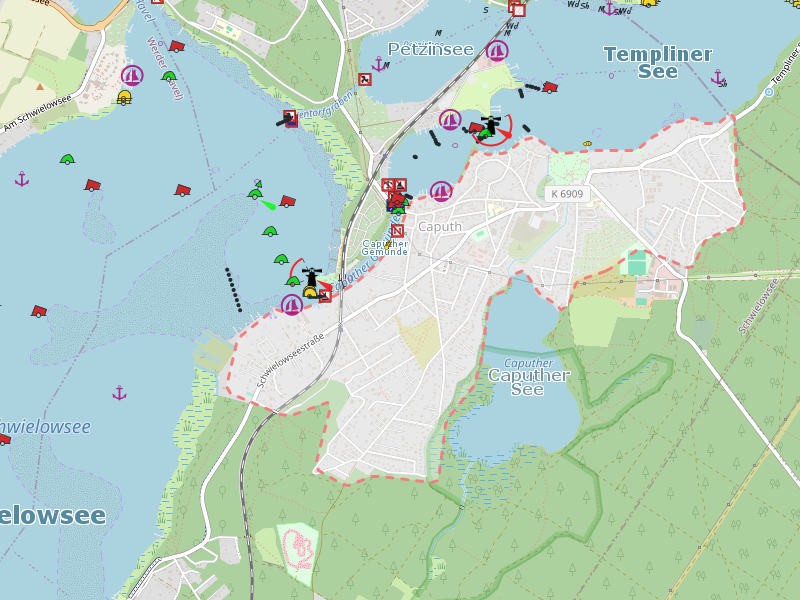Select the marina icon by Schwielowseestraße shoreline
Image resolution: width=800 pixels, height=600 pixels.
click(x=292, y=304)
